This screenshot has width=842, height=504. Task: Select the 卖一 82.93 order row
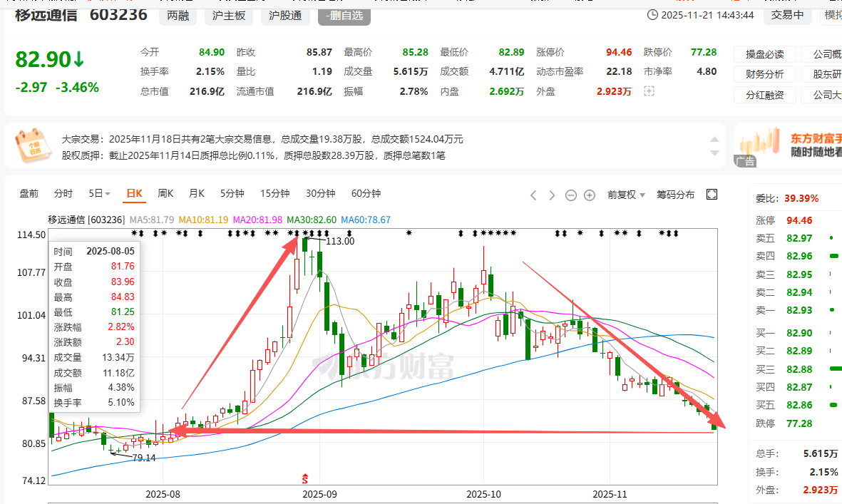[x=798, y=310]
